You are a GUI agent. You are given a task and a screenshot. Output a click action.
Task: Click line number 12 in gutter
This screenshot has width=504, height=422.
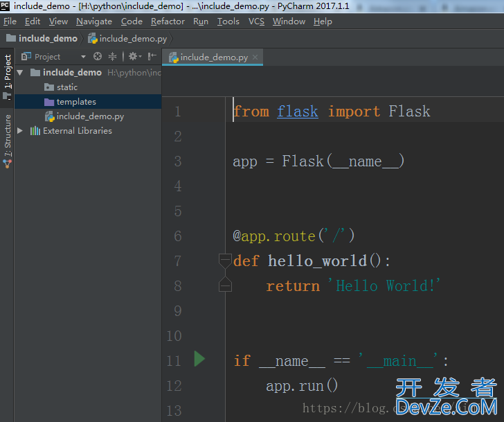point(174,386)
